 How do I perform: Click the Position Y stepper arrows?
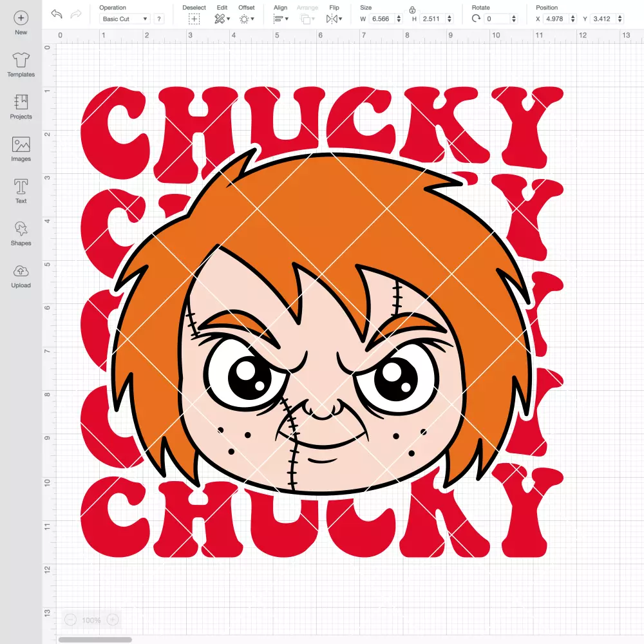620,19
